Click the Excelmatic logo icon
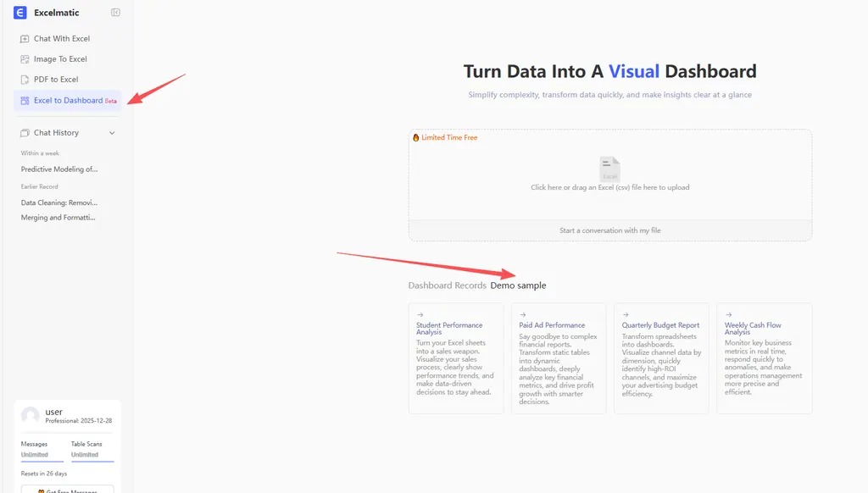The height and width of the screenshot is (493, 868). point(20,13)
